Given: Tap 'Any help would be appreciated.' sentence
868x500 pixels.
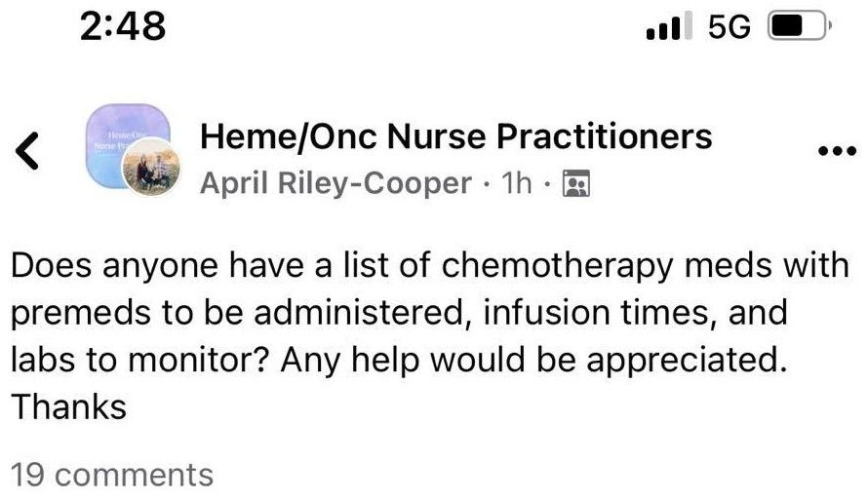Looking at the screenshot, I should click(x=534, y=361).
